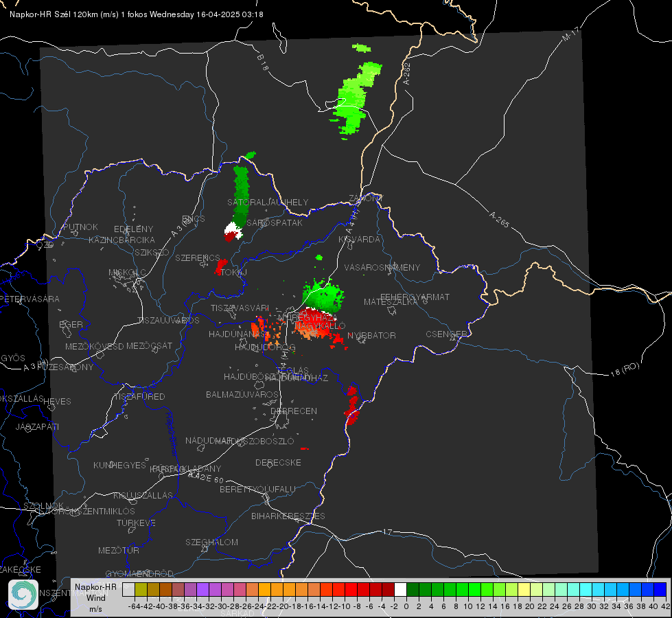Select the JÁSZAPÁTI label
Viewport: 672px width, 618px height.
pos(37,426)
